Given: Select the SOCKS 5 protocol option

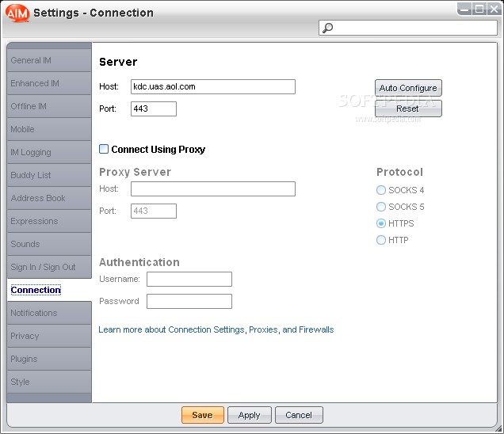Looking at the screenshot, I should [x=381, y=207].
